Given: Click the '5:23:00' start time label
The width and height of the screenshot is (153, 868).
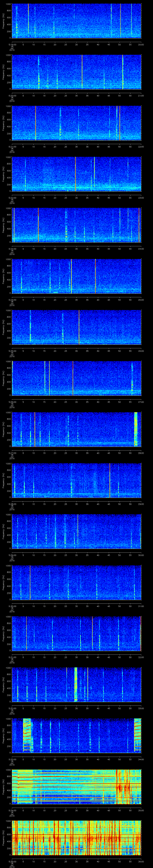Looking at the screenshot, I should click(x=12, y=249).
